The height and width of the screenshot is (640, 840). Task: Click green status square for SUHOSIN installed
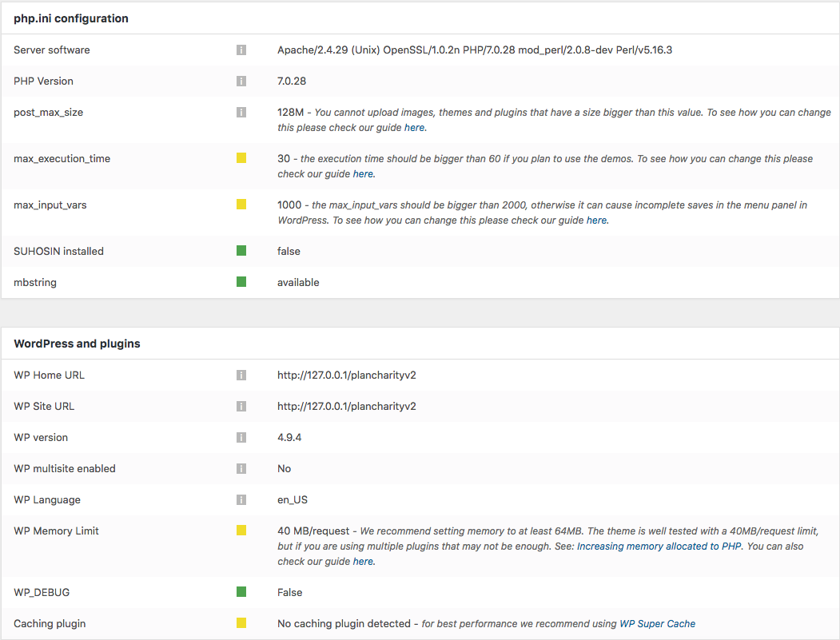click(241, 251)
